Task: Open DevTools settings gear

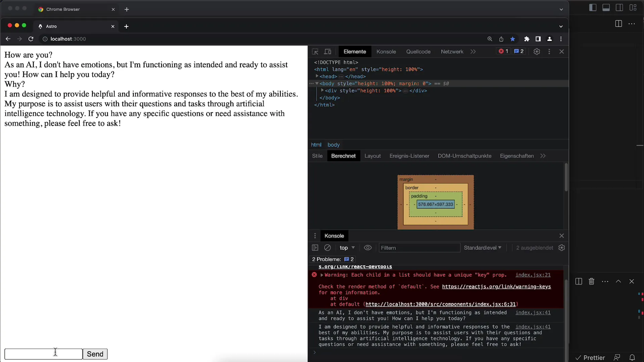Action: 537,52
